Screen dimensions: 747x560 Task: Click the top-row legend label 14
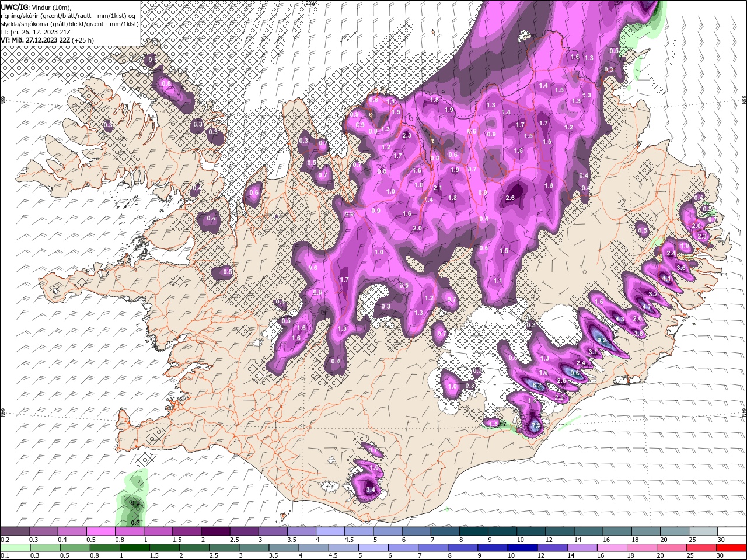pos(578,540)
